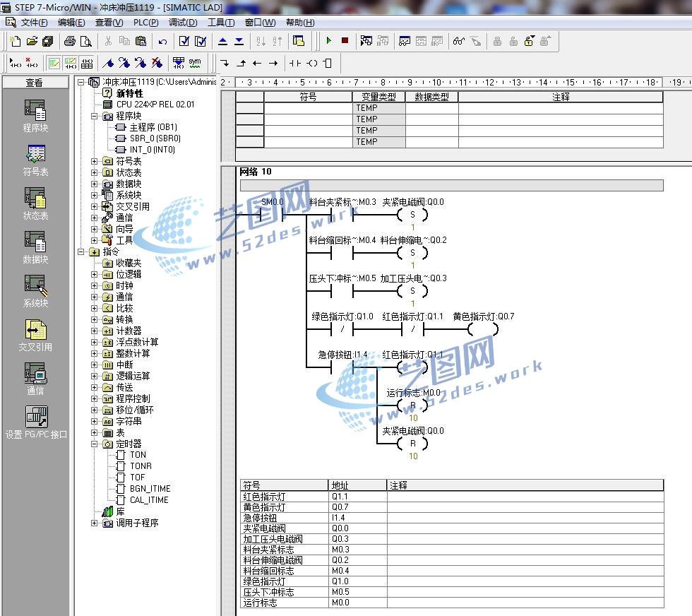Screen dimensions: 692x616
Task: Expand the 比较 instruction folder
Action: [94, 308]
